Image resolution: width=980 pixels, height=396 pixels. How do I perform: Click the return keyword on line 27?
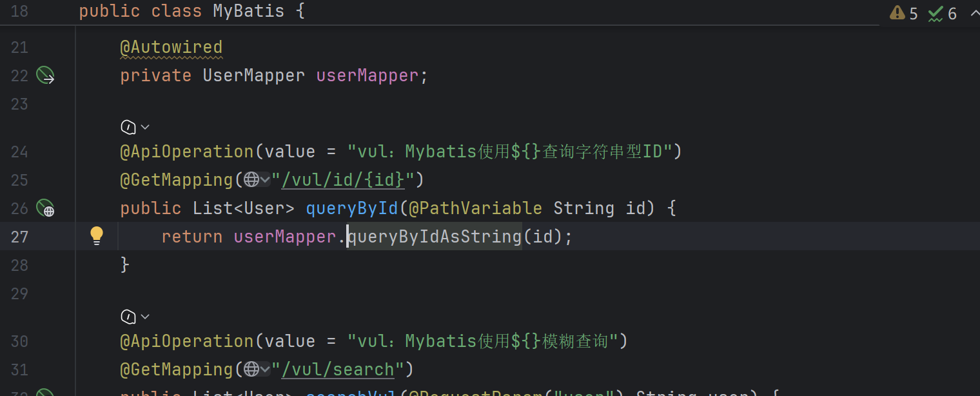click(192, 237)
